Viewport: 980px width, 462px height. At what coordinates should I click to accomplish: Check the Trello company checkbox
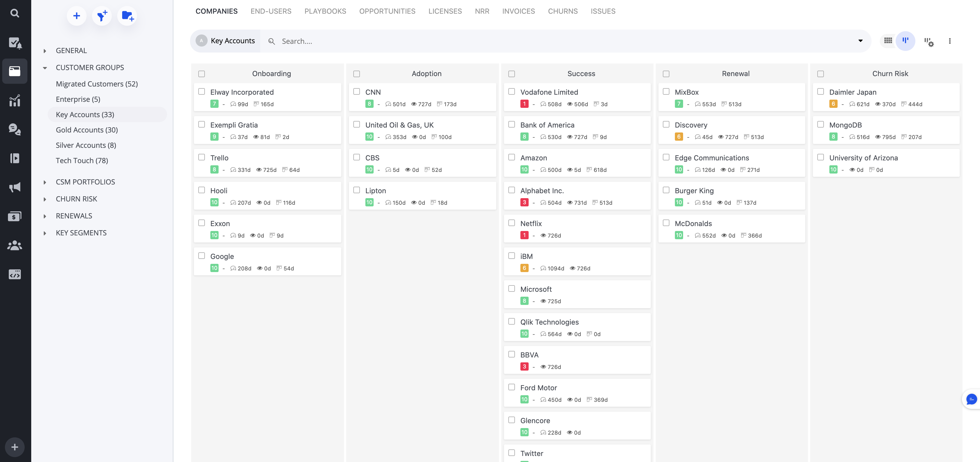click(202, 157)
